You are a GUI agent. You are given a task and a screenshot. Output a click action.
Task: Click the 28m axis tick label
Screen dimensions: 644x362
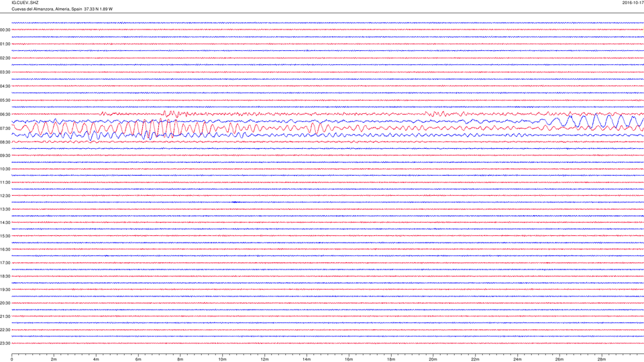[x=602, y=359]
